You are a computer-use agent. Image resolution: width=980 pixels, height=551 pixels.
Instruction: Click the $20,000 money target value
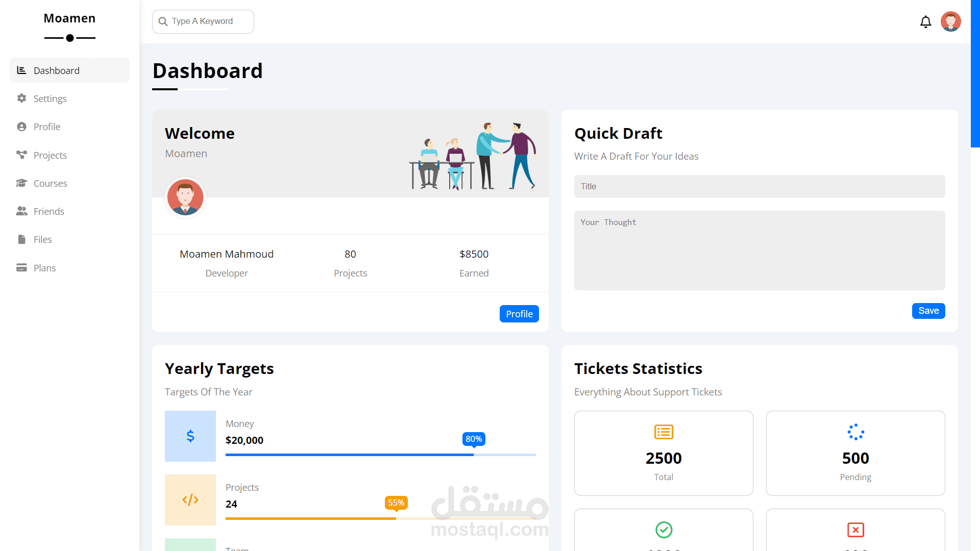[244, 440]
